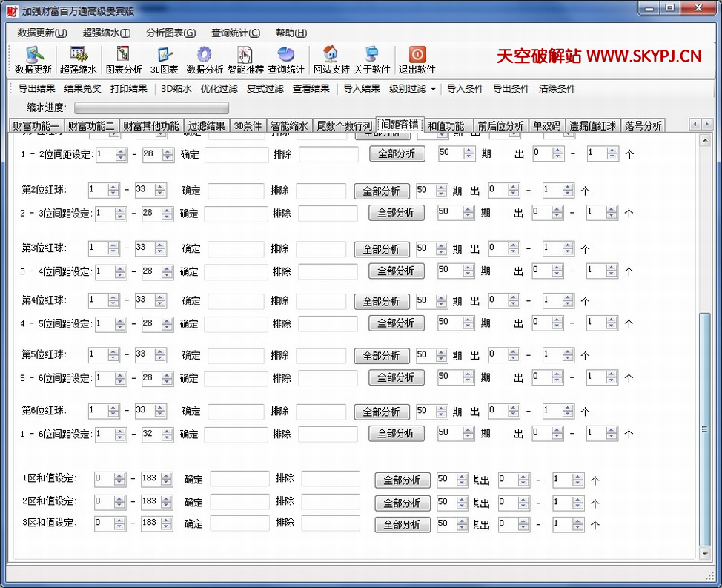Open the 分析图表(G) menu
Image resolution: width=722 pixels, height=588 pixels.
point(170,33)
